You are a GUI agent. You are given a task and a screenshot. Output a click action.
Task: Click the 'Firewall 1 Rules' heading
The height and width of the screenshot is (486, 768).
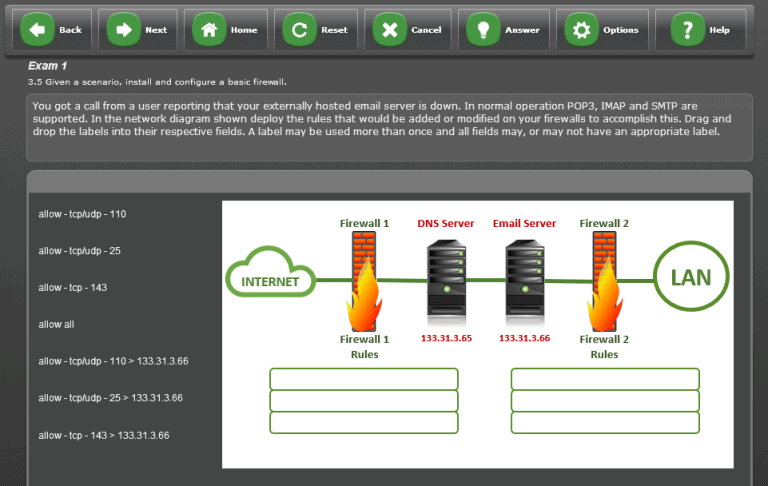[x=364, y=346]
